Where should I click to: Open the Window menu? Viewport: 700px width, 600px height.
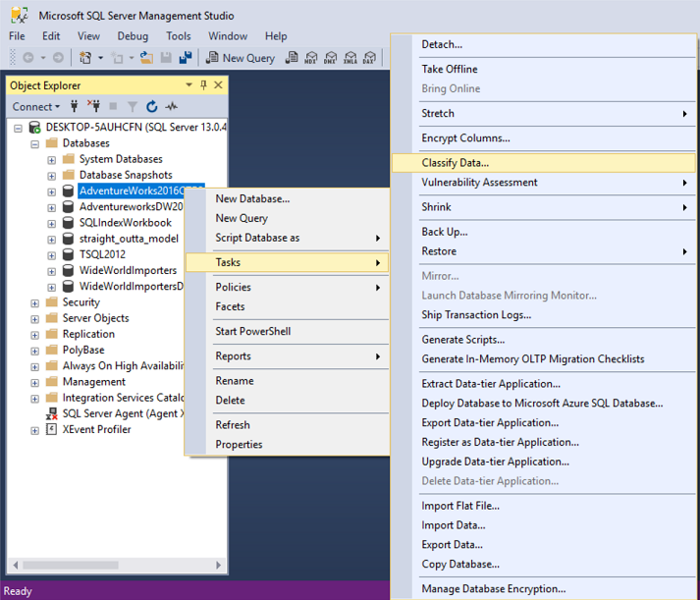click(x=228, y=36)
